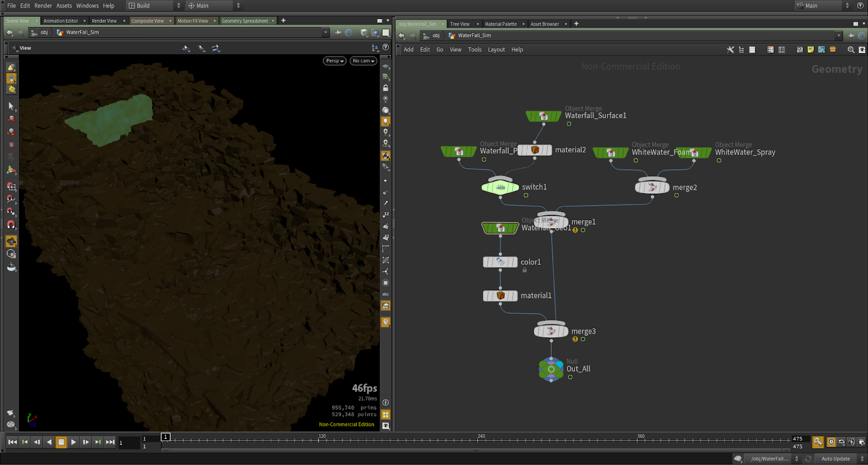Screen dimensions: 868x465
Task: Click the background image icon in network toolbar
Action: tap(821, 49)
